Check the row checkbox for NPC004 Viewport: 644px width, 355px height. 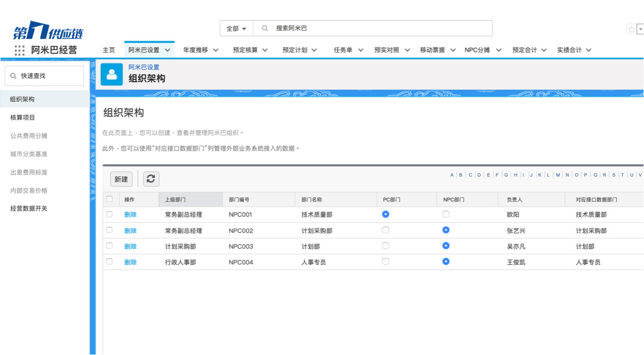(109, 262)
